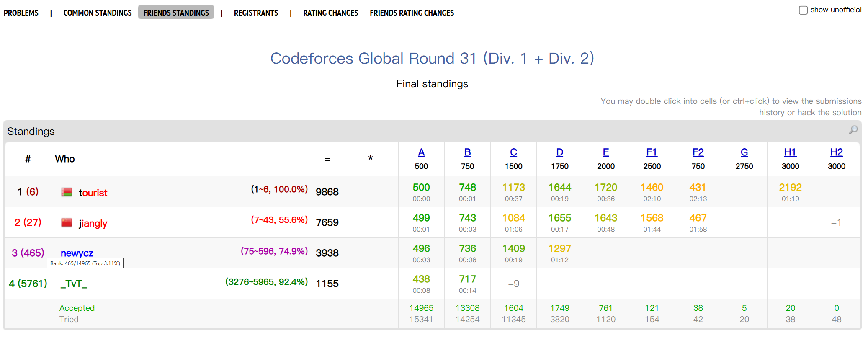
Task: Click tourist's problem A cell 500
Action: coord(421,192)
